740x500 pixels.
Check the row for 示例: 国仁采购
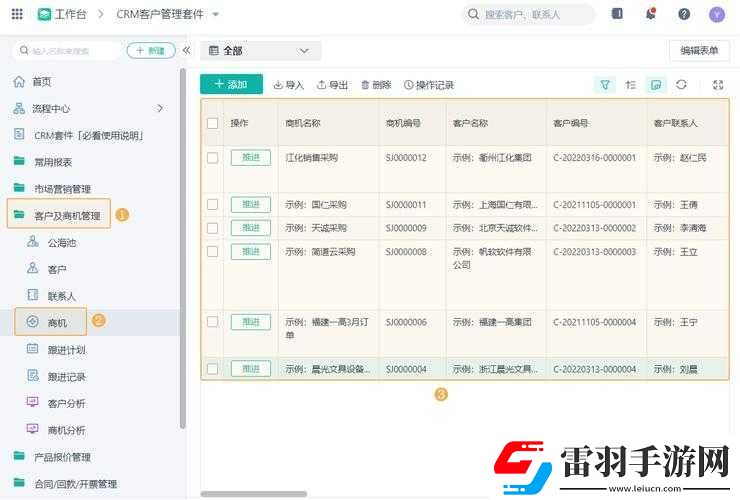point(212,204)
